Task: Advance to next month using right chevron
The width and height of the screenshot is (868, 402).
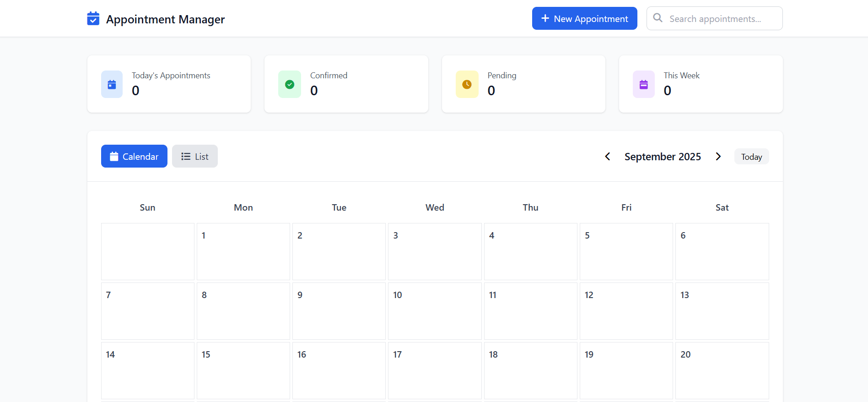Action: pyautogui.click(x=718, y=157)
